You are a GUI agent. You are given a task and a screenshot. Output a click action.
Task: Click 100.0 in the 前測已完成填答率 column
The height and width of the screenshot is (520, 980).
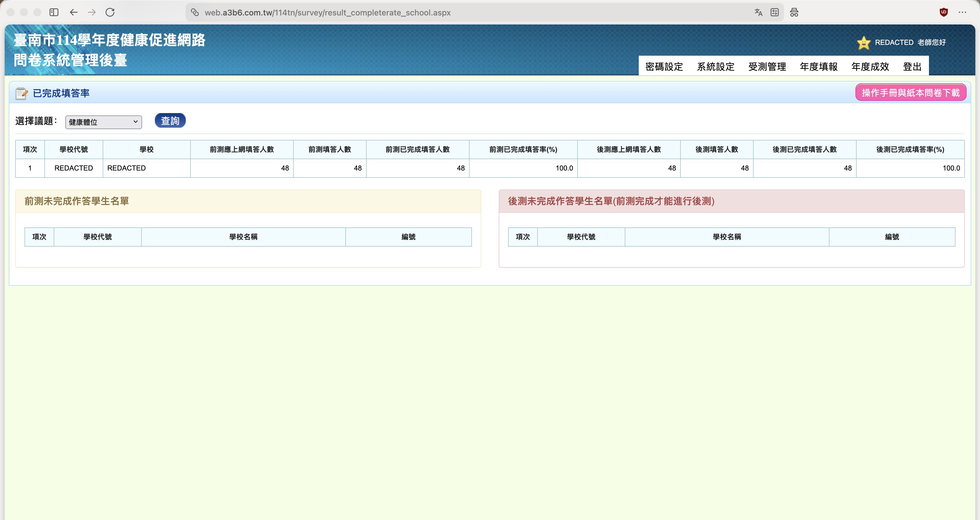click(564, 168)
